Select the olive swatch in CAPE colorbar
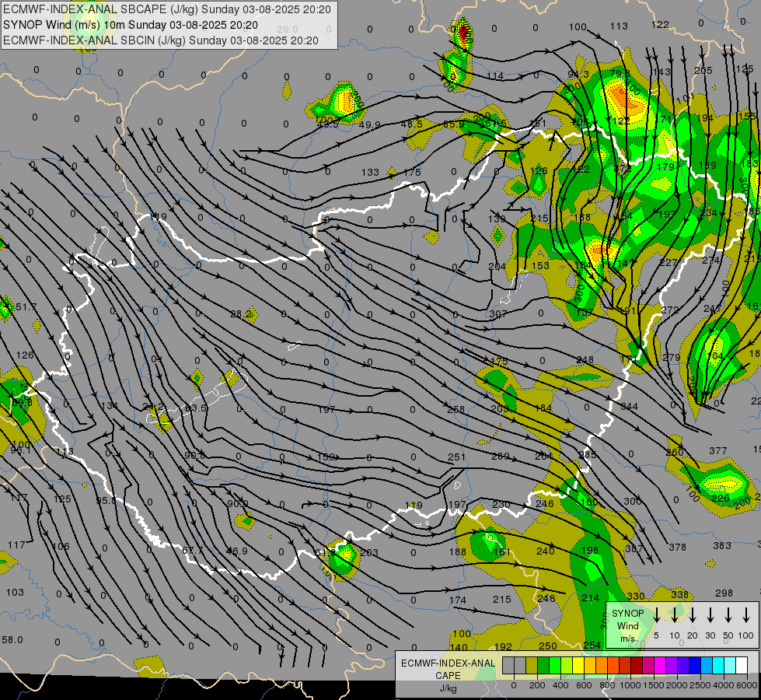The height and width of the screenshot is (700, 761). pyautogui.click(x=532, y=666)
